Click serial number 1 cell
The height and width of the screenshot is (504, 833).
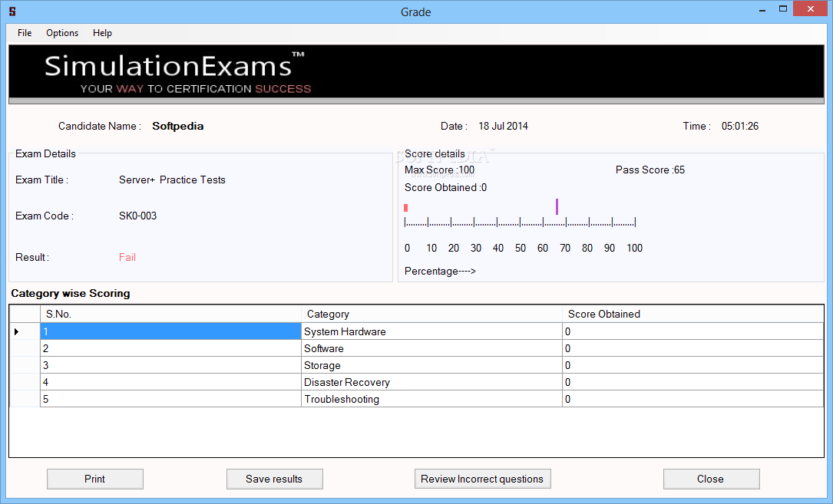171,331
